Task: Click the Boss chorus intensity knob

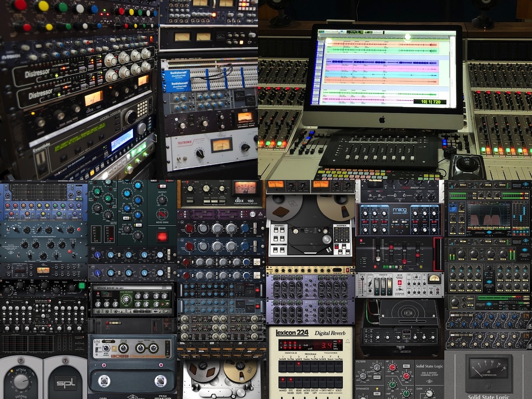Action: coord(123,348)
